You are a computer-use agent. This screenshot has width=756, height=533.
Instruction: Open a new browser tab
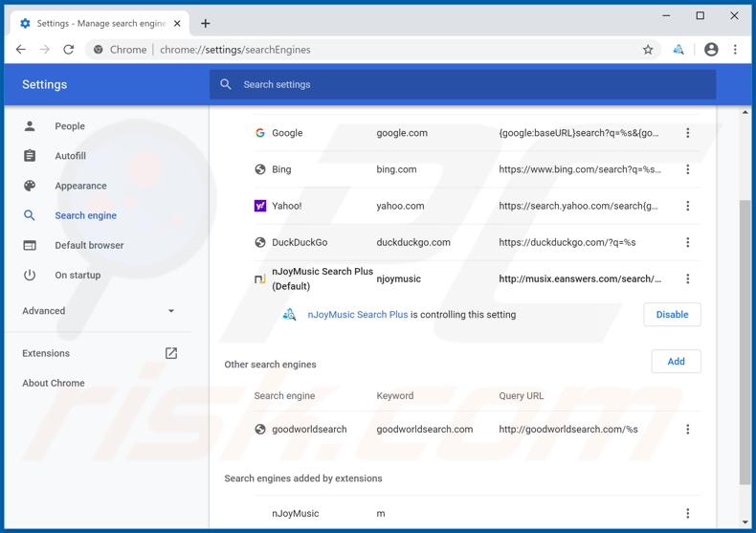click(206, 23)
